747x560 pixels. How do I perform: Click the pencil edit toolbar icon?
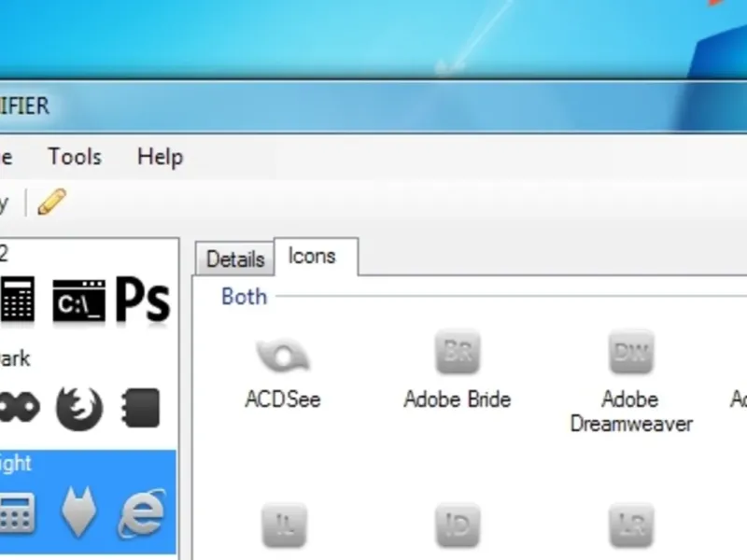tap(52, 202)
